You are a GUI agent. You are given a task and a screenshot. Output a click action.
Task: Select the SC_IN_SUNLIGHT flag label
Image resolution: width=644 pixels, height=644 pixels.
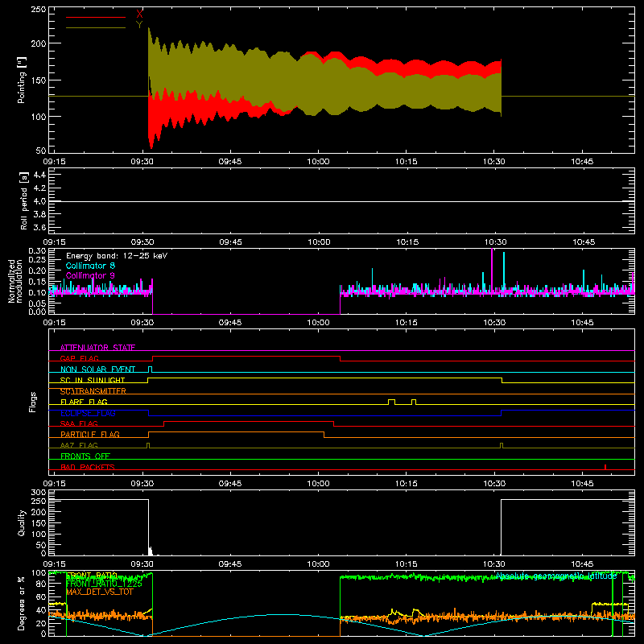93,380
